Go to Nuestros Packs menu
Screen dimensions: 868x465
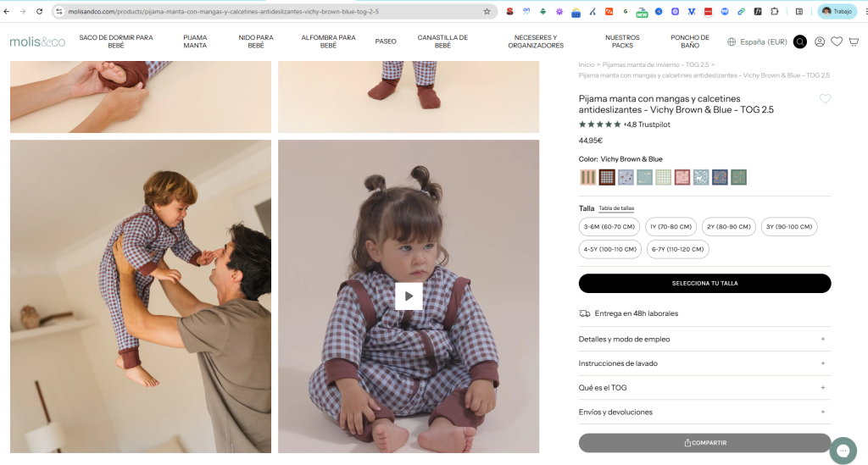(622, 42)
